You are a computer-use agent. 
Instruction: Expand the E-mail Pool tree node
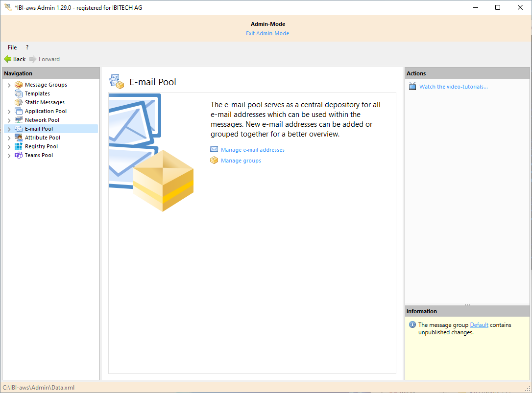point(9,129)
